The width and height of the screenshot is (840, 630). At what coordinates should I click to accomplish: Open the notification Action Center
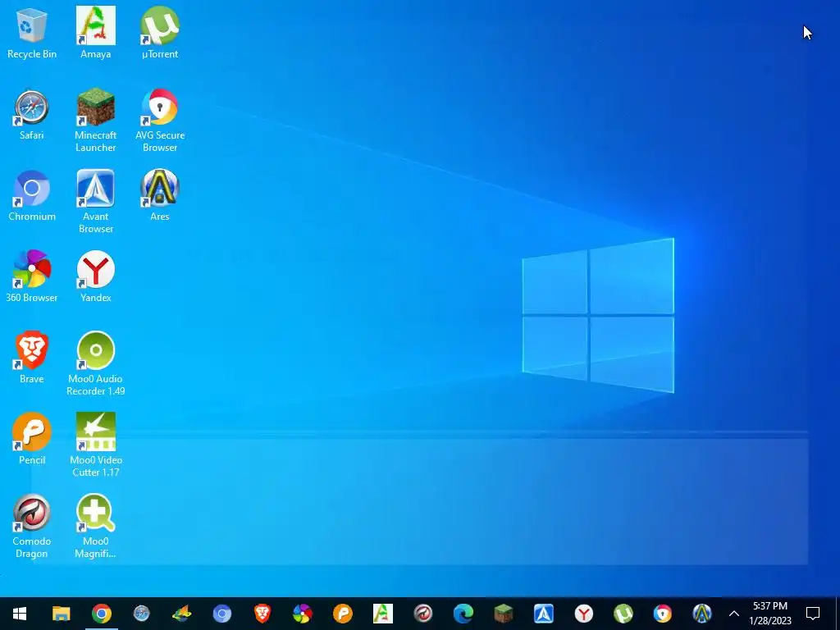813,614
